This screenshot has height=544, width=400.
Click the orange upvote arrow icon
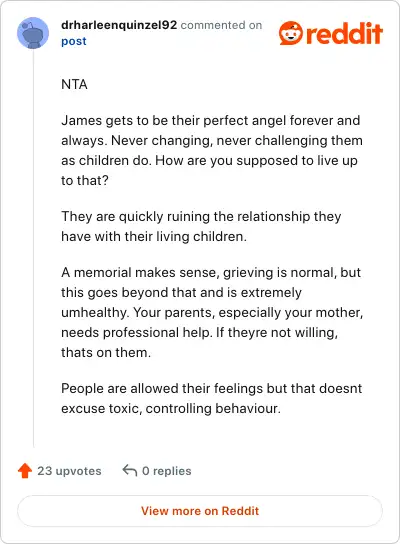point(25,470)
